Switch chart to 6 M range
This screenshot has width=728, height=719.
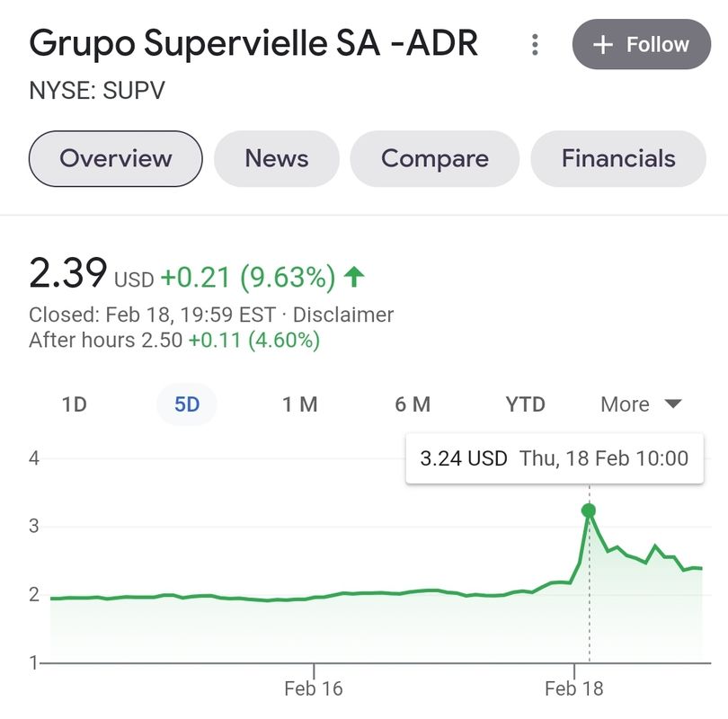point(413,404)
